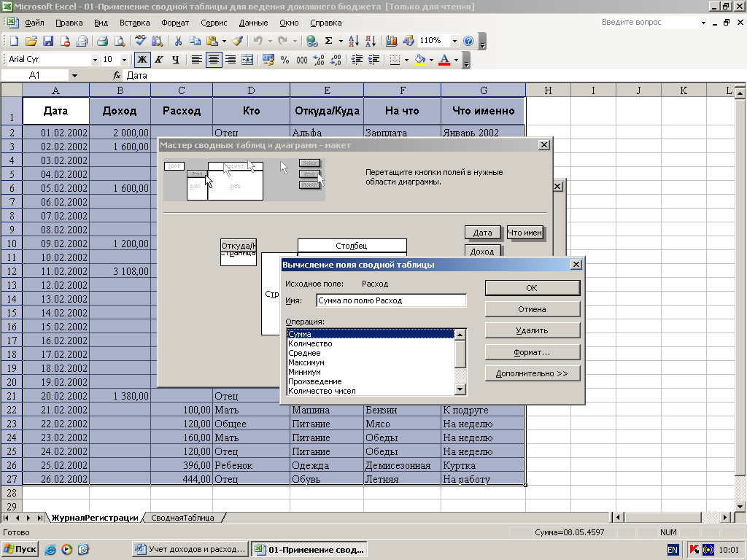Click the Дата field button in wizard
This screenshot has width=747, height=560.
pyautogui.click(x=482, y=233)
